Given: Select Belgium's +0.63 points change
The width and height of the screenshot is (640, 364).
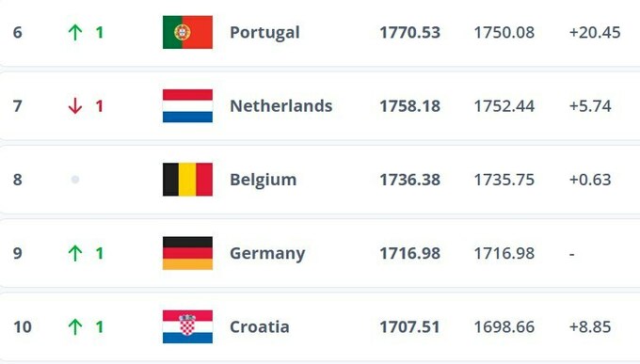Looking at the screenshot, I should (590, 180).
